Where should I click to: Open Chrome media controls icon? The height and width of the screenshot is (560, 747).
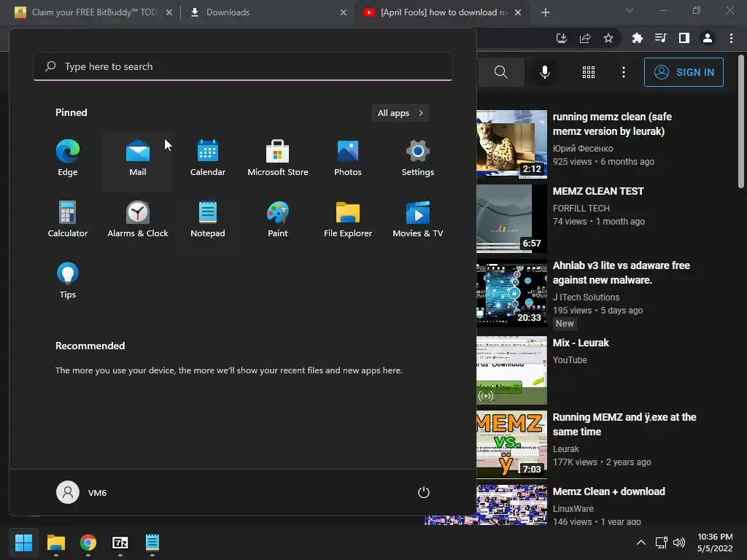660,39
